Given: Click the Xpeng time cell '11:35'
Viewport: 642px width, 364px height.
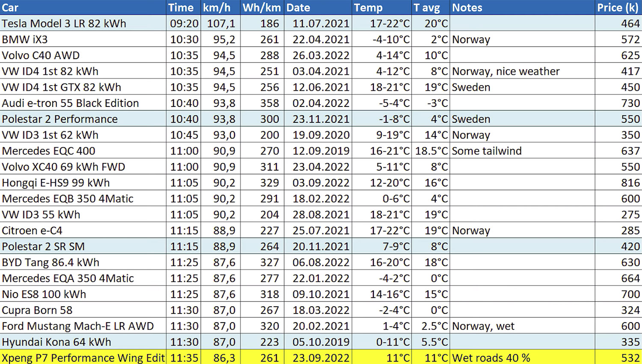Looking at the screenshot, I should (x=184, y=357).
